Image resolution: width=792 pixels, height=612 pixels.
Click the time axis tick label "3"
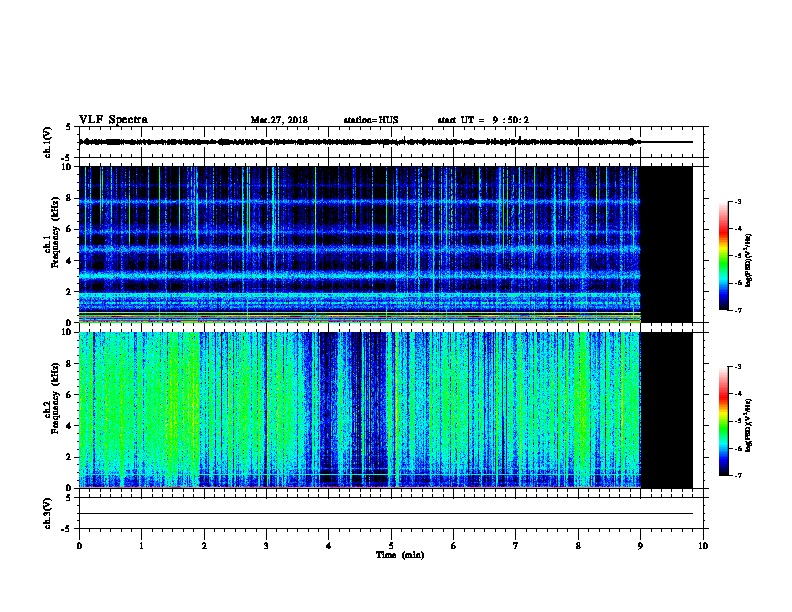266,546
